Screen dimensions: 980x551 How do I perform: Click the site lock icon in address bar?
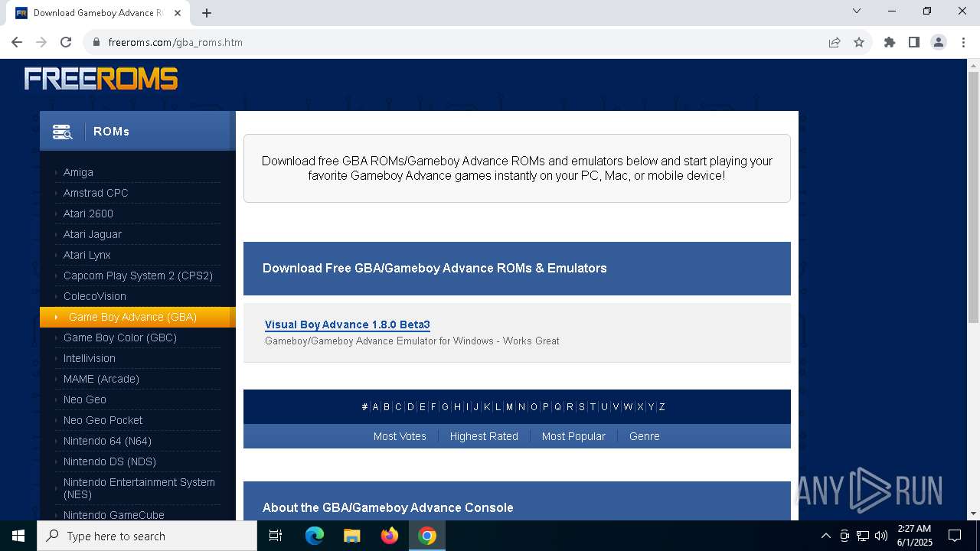[x=96, y=42]
